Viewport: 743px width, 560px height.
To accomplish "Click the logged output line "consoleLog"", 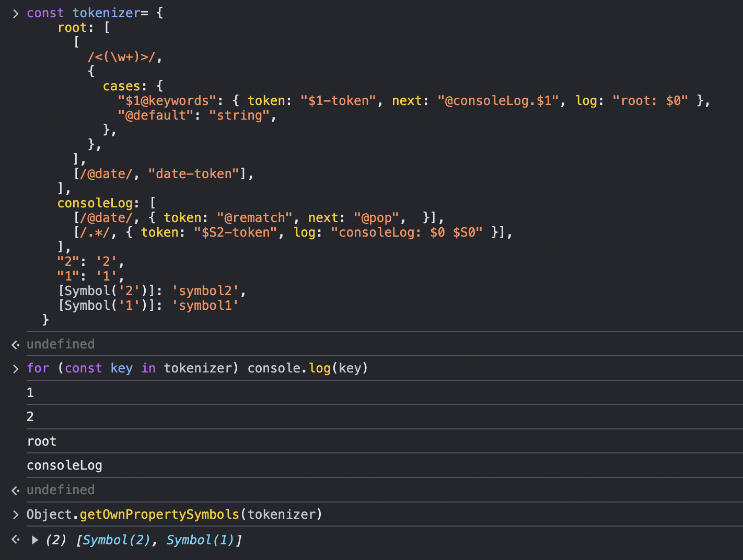I will (64, 465).
